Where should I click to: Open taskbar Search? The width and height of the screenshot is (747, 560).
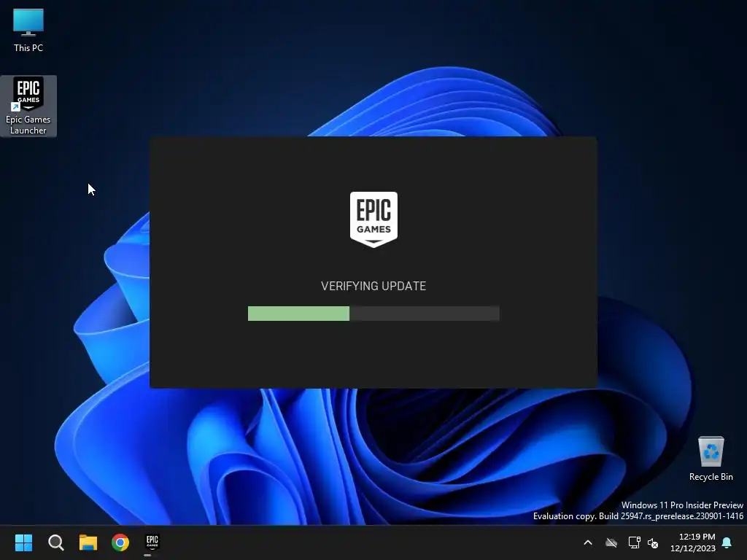click(55, 542)
